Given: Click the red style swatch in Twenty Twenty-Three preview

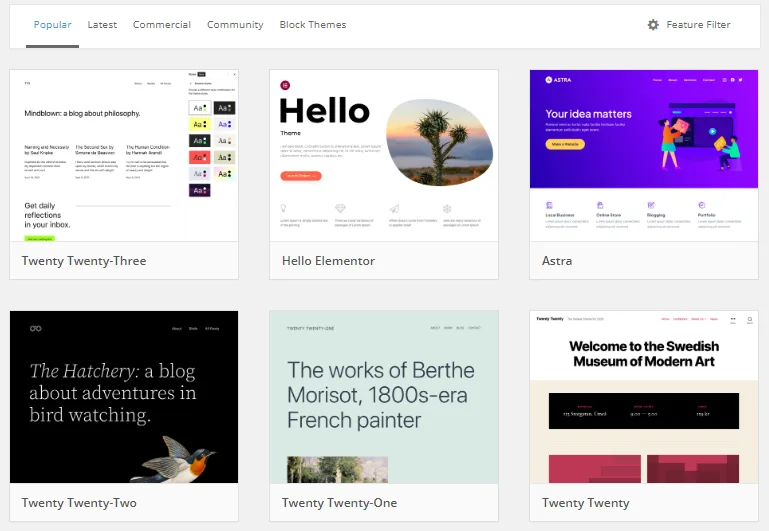Looking at the screenshot, I should coord(200,157).
